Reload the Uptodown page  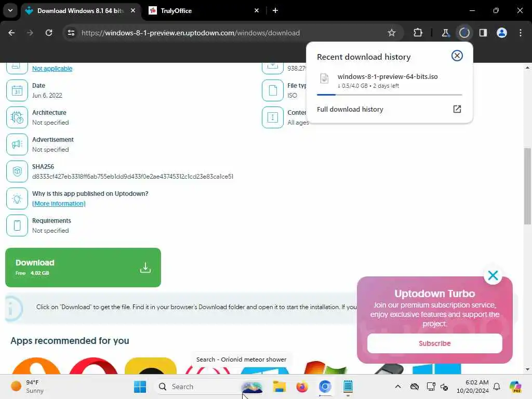click(49, 33)
